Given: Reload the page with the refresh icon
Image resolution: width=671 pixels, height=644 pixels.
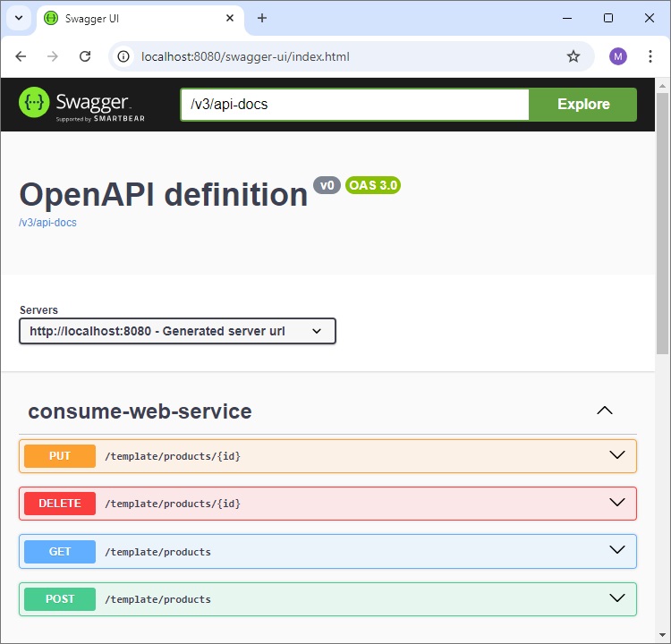Looking at the screenshot, I should pos(85,56).
